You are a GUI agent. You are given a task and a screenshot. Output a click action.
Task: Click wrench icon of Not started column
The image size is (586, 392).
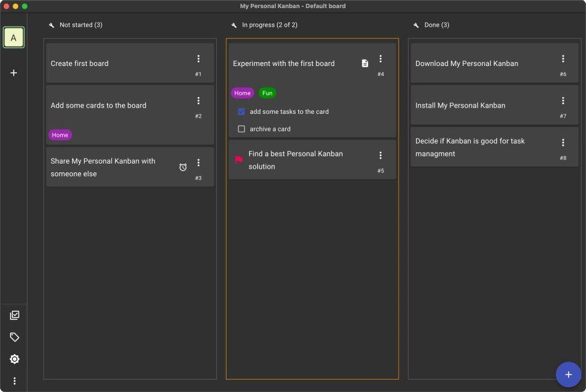pyautogui.click(x=52, y=25)
